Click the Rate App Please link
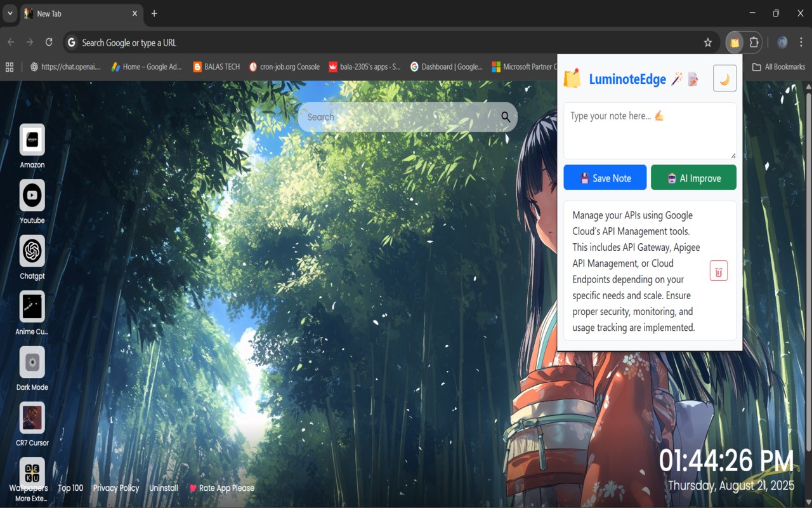812x508 pixels. [x=221, y=488]
